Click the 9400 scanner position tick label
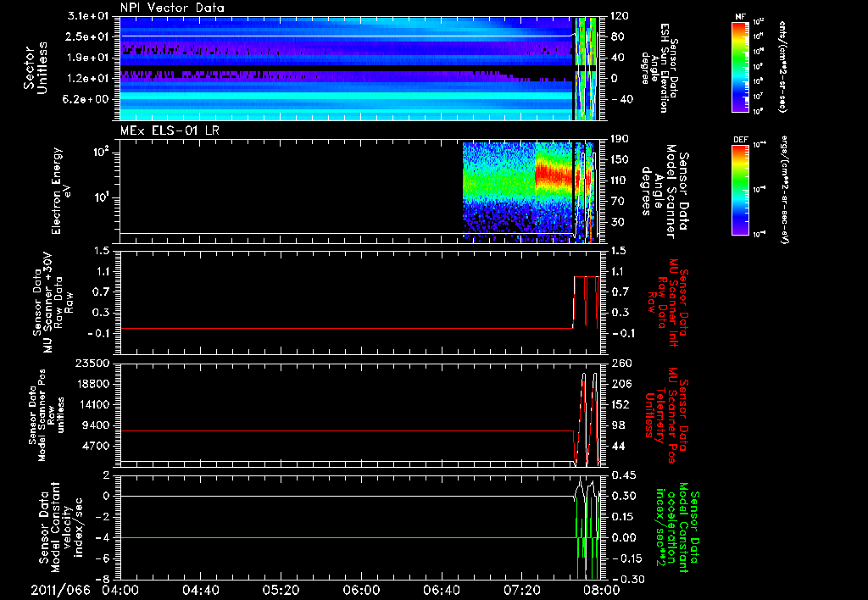 pyautogui.click(x=97, y=425)
